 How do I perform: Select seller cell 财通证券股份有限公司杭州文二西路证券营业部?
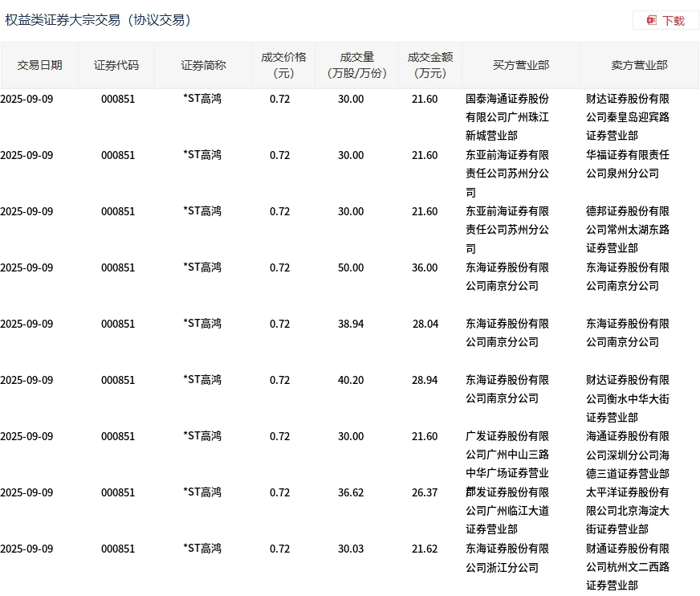628,567
